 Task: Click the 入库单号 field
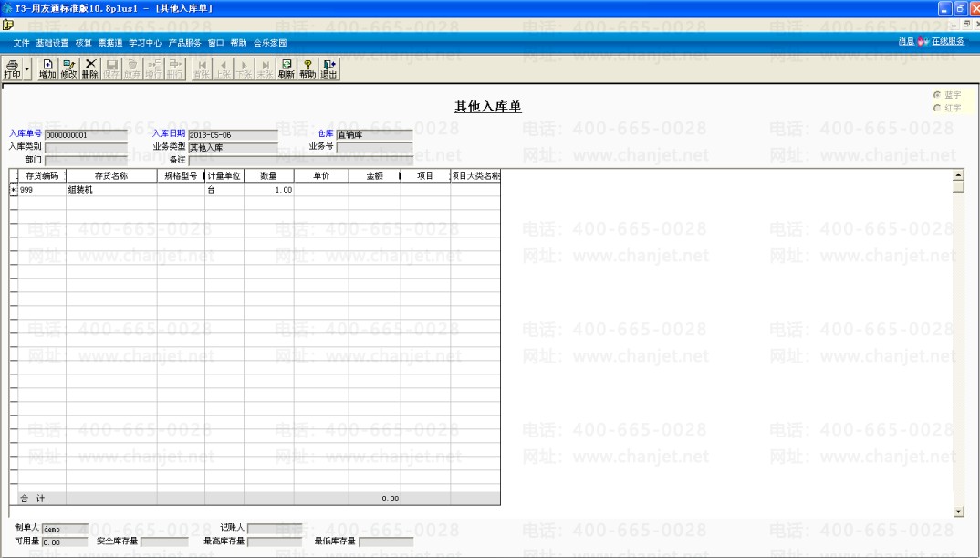(x=86, y=135)
